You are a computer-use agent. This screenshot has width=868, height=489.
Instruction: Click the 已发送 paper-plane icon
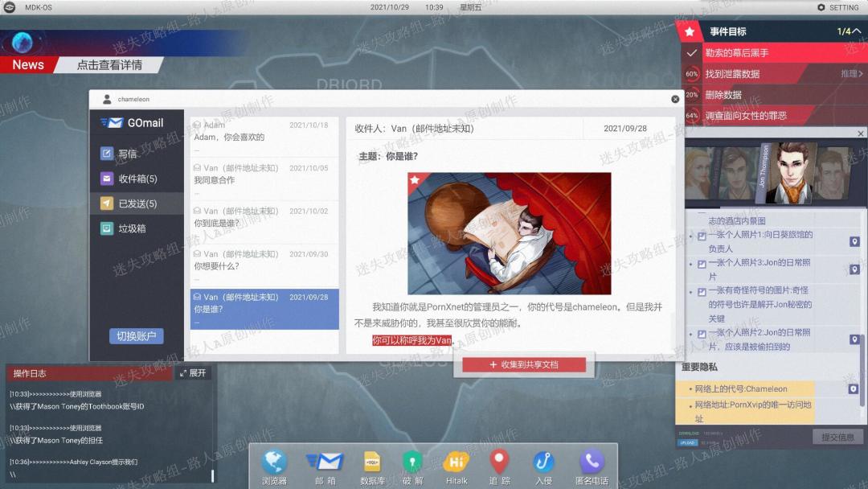pyautogui.click(x=107, y=203)
